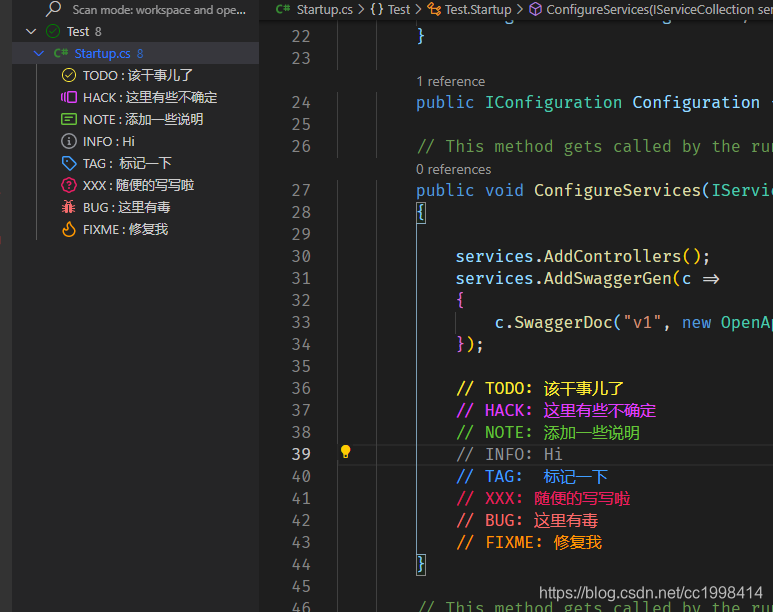Click the C# icon in the breadcrumb

click(283, 9)
